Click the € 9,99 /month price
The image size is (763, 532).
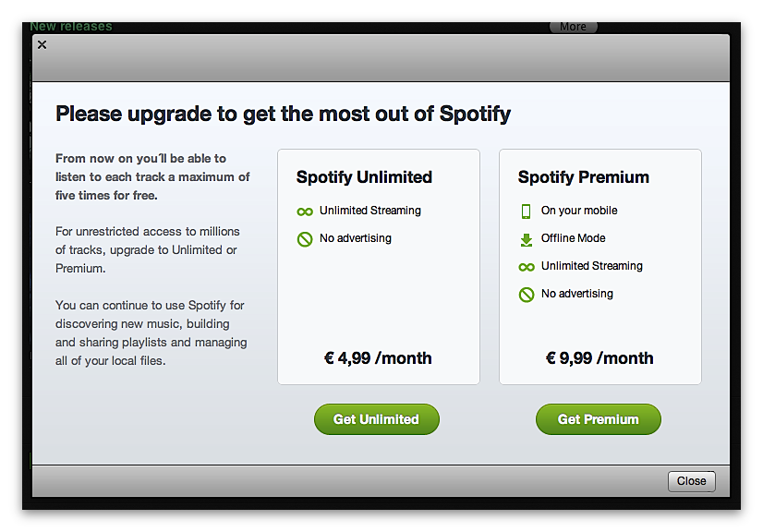[x=599, y=358]
